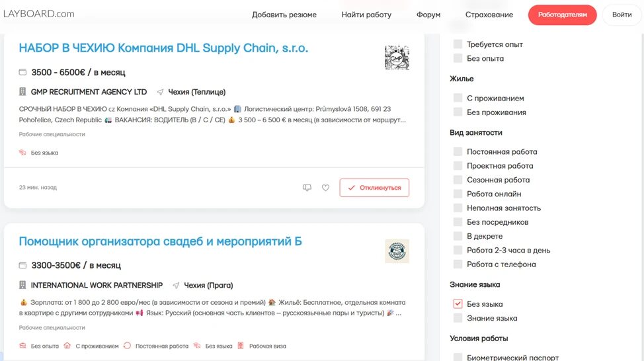This screenshot has width=644, height=361.
Task: Uncheck the Без языка filter
Action: 458,304
